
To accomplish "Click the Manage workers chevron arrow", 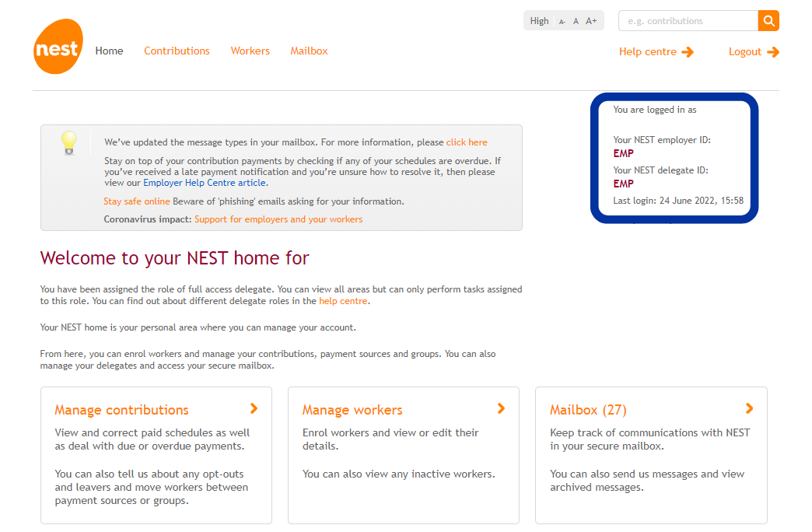I will click(502, 408).
